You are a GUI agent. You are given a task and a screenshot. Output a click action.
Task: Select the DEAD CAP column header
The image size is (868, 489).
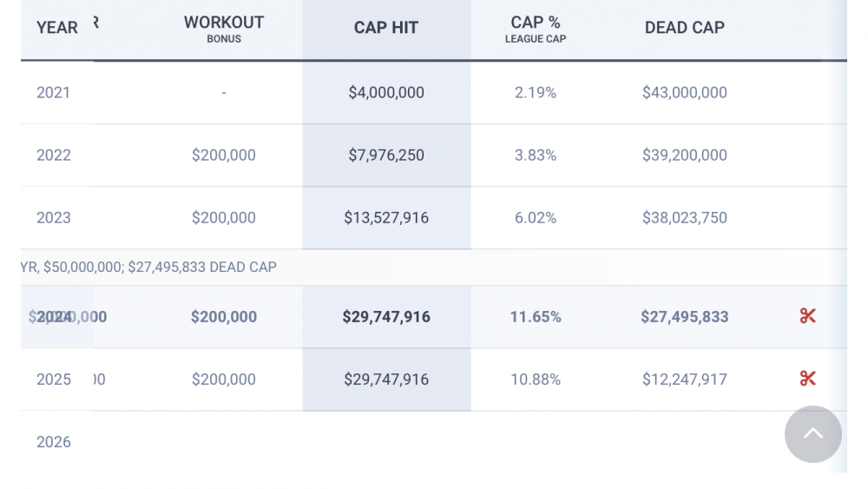(x=685, y=28)
